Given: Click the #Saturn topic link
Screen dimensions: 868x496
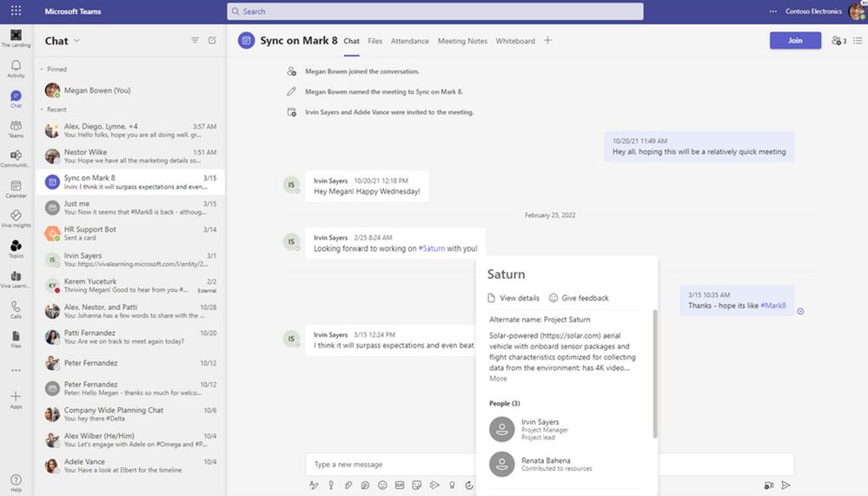Looking at the screenshot, I should (432, 248).
